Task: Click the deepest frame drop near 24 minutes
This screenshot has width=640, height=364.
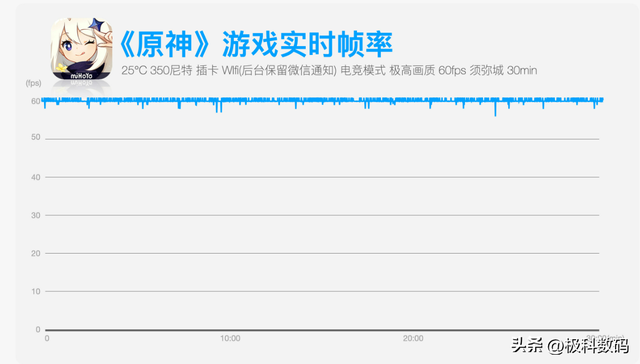Action: click(496, 109)
